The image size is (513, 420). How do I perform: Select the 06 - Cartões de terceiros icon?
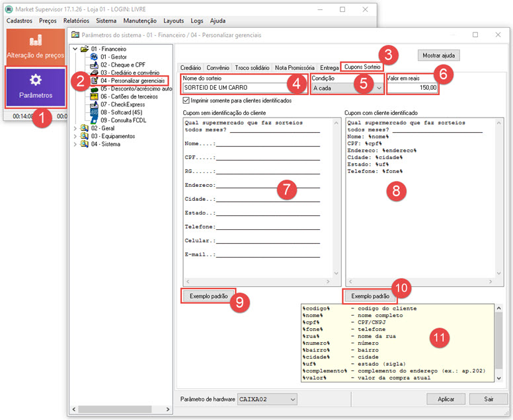[x=95, y=96]
